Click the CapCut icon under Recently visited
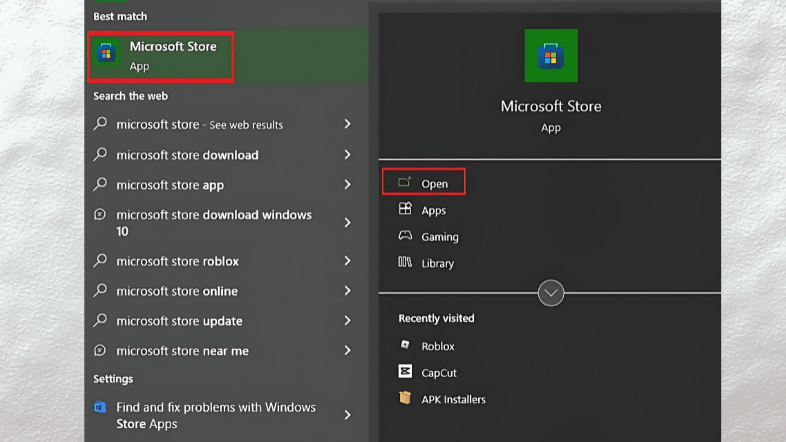Screen dimensions: 786x442 pos(405,371)
